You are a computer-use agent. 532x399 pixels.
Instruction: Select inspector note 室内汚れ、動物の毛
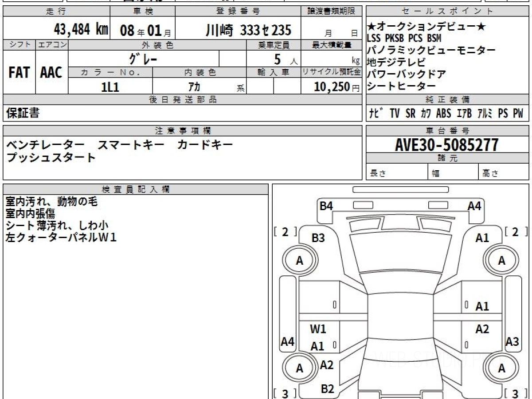[51, 202]
